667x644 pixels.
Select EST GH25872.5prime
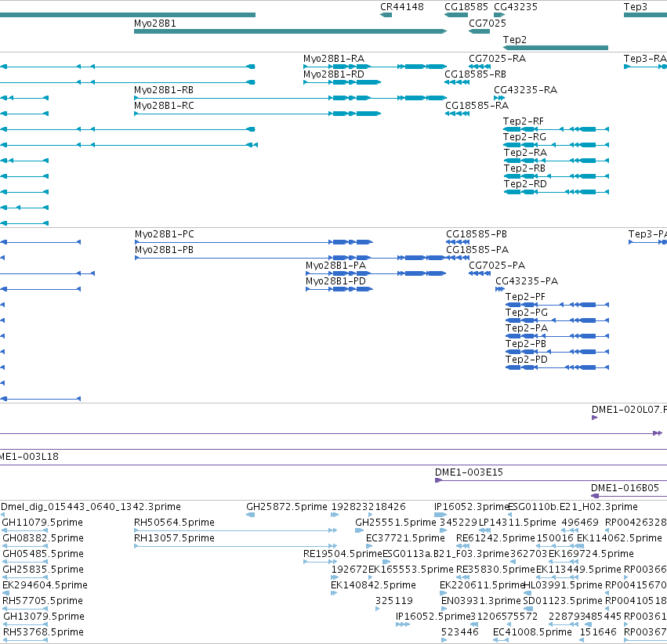(x=251, y=516)
